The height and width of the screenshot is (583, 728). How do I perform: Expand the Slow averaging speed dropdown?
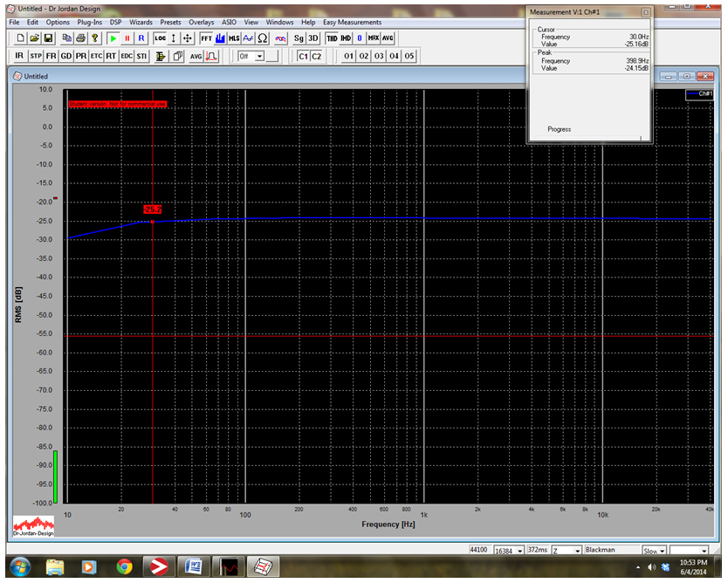tap(662, 551)
